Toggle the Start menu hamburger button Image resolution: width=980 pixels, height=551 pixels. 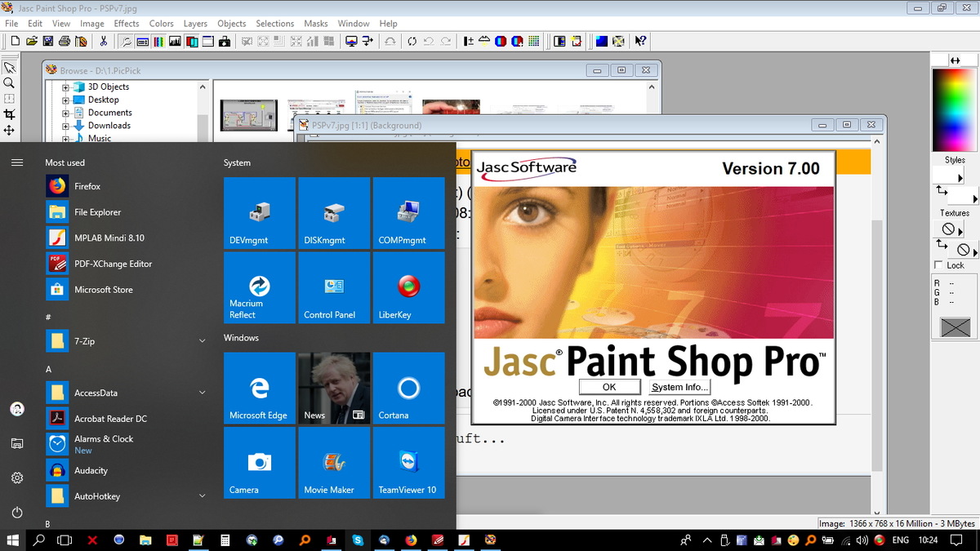pyautogui.click(x=17, y=162)
